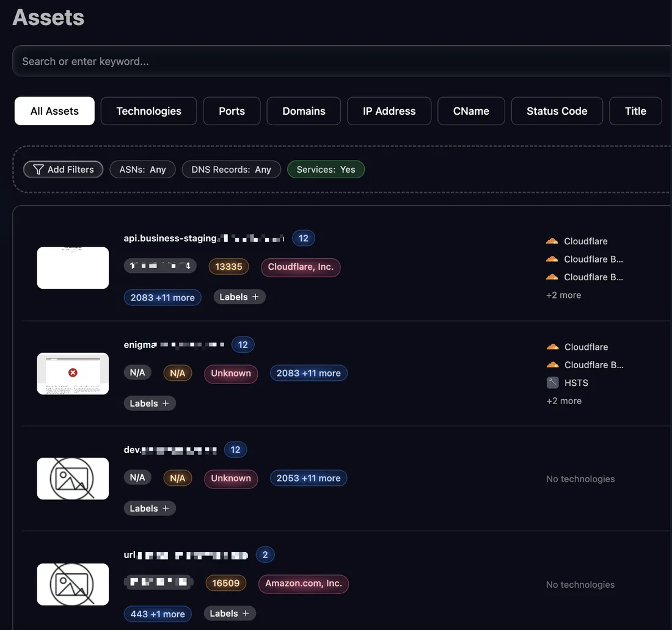The width and height of the screenshot is (672, 630).
Task: Click the HSTS technology icon
Action: point(552,383)
